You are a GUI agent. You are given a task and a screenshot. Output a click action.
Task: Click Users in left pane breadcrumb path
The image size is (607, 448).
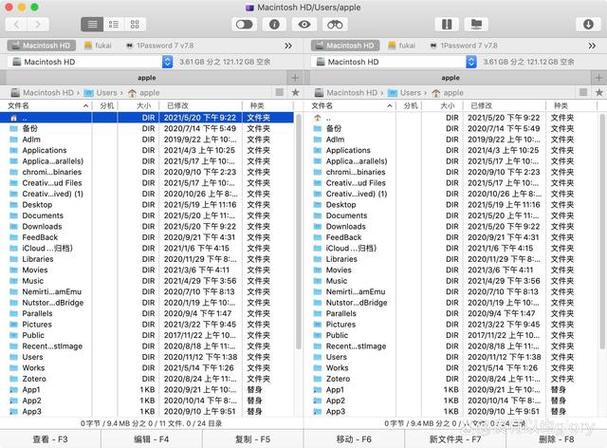pos(102,93)
